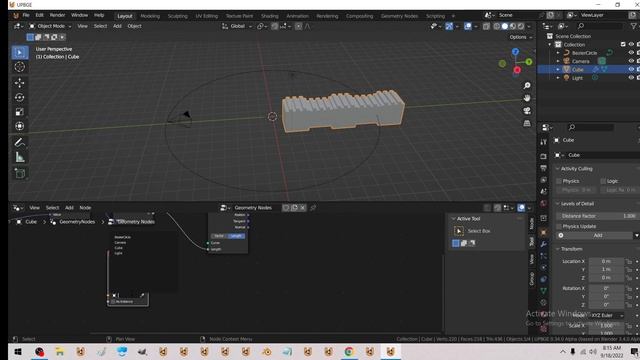Activate the 3D Cursor tool

(x=20, y=67)
